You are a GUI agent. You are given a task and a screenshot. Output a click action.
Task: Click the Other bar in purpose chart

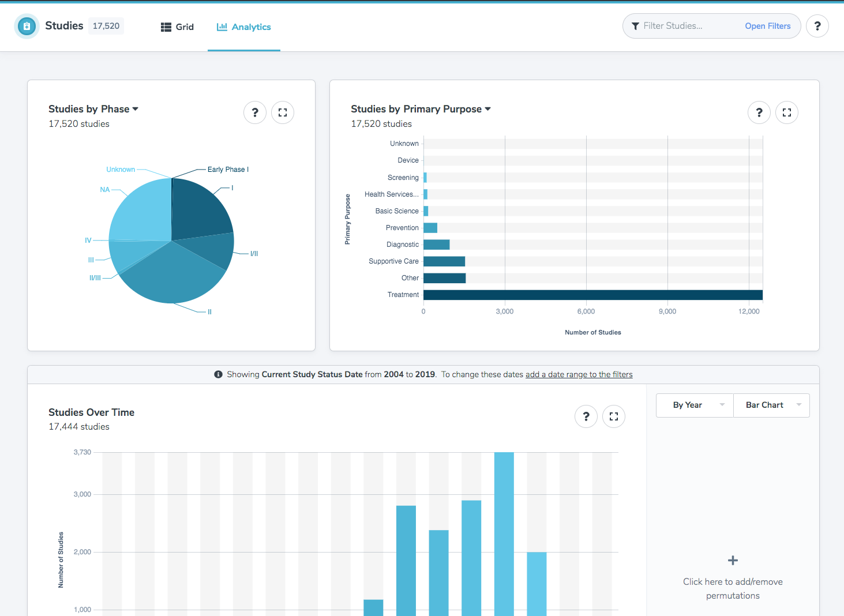(444, 278)
